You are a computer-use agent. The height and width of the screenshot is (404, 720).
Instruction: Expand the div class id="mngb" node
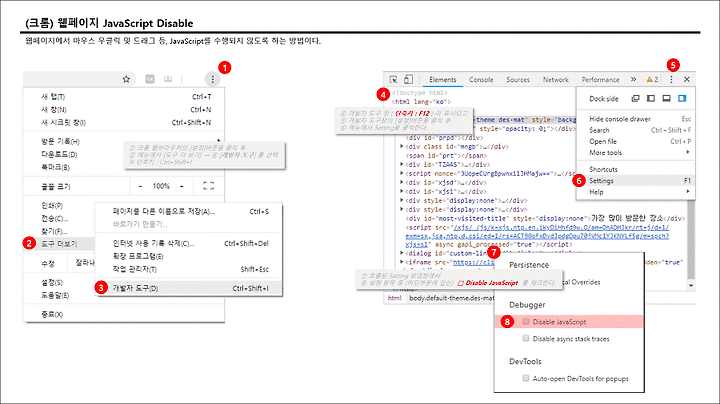402,146
